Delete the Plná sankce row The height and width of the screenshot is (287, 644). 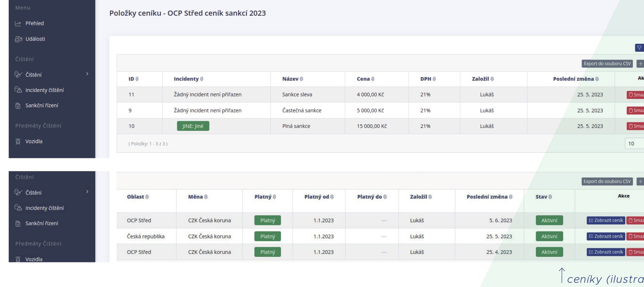coord(636,126)
